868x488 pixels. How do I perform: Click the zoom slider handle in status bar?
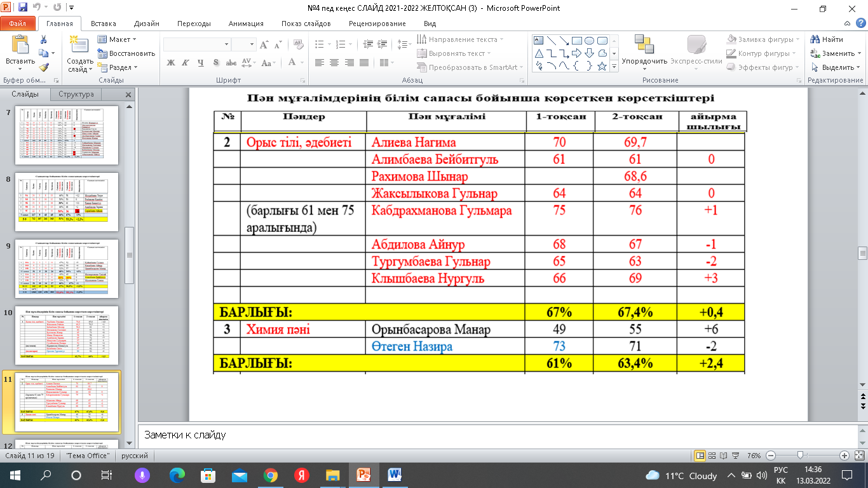click(x=801, y=456)
